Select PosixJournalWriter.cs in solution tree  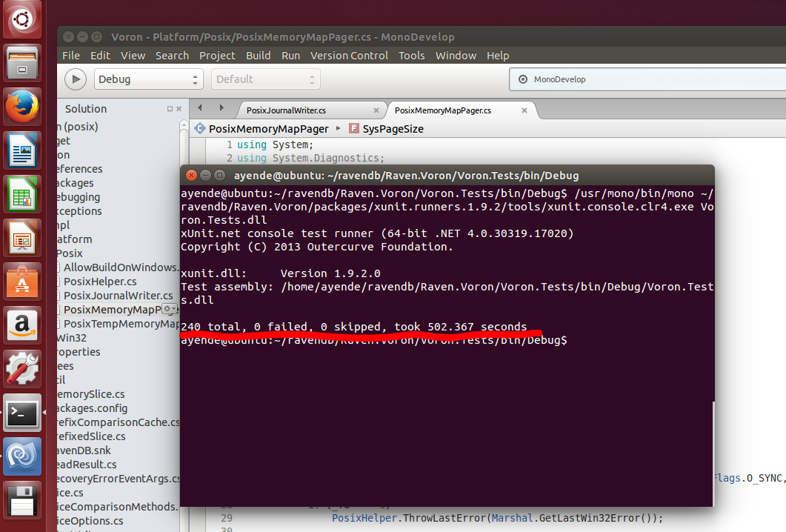[x=119, y=296]
